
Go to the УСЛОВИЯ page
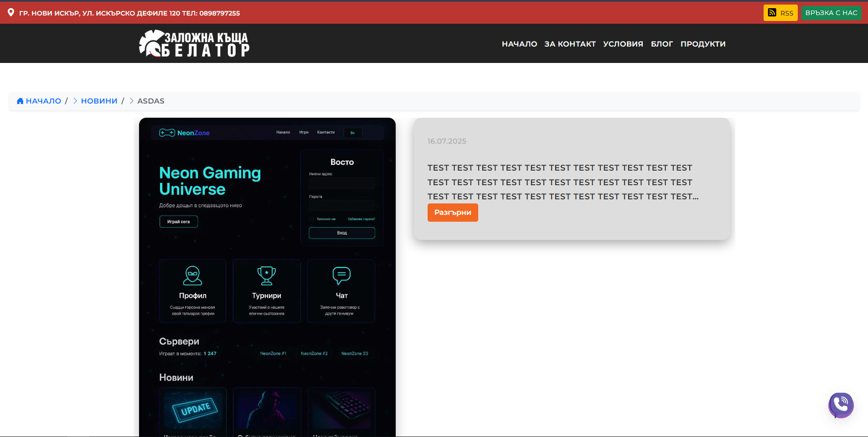click(623, 44)
